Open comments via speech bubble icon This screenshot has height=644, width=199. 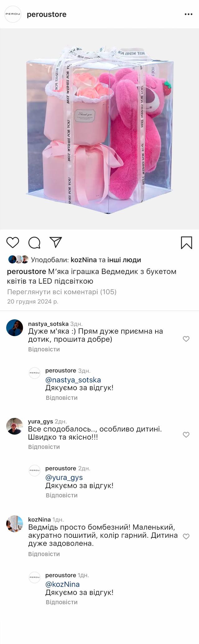34,243
